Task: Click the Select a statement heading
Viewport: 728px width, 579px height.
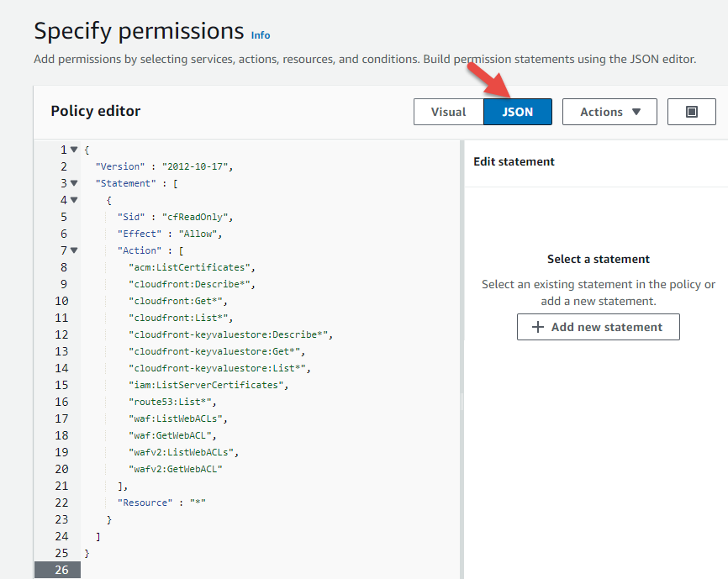Action: pos(598,259)
